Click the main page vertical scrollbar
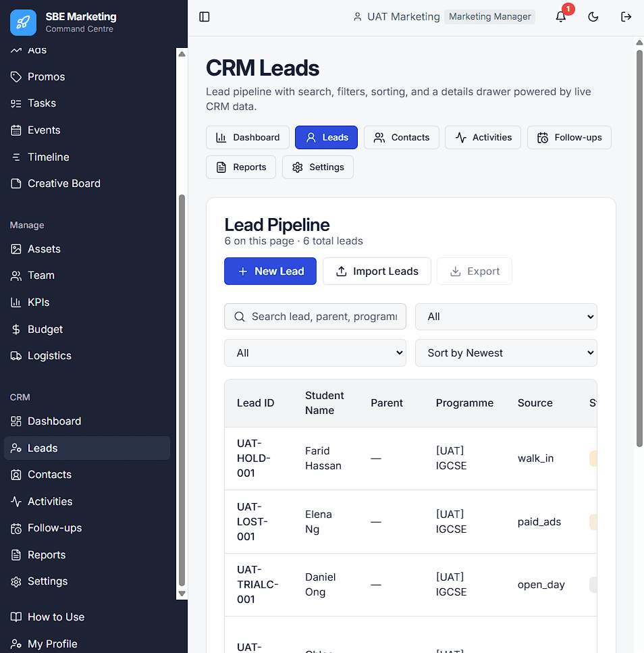 pos(639,249)
